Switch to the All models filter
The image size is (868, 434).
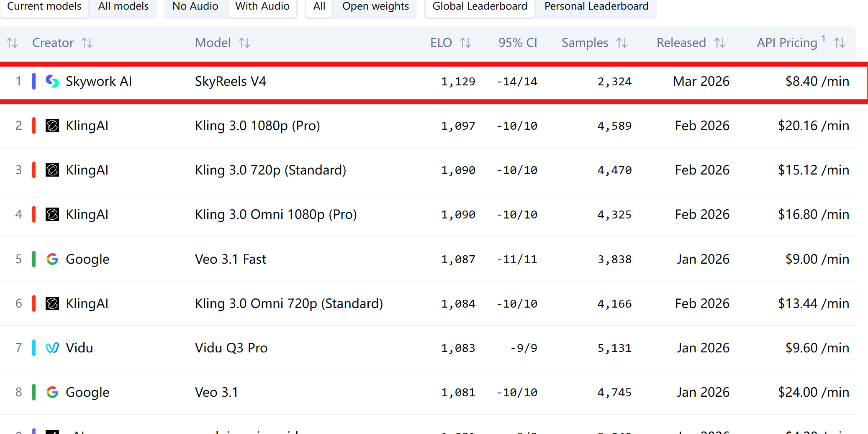[x=123, y=6]
